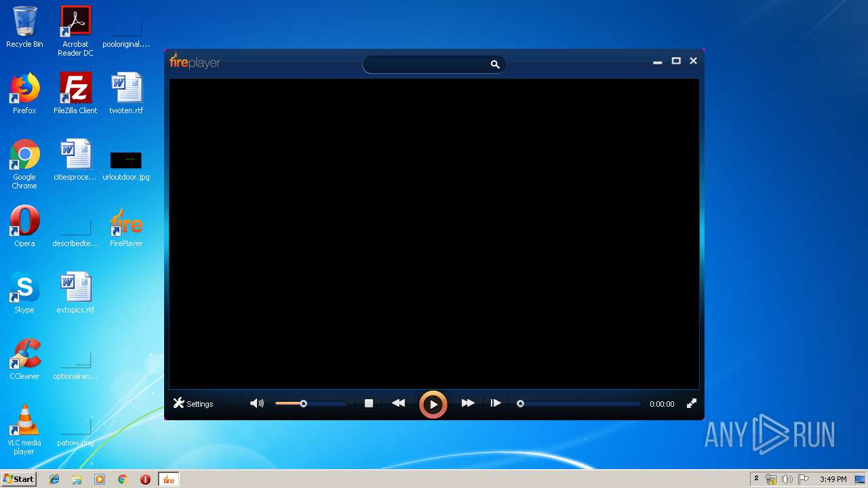Open Opera from the taskbar
This screenshot has height=488, width=868.
(145, 479)
